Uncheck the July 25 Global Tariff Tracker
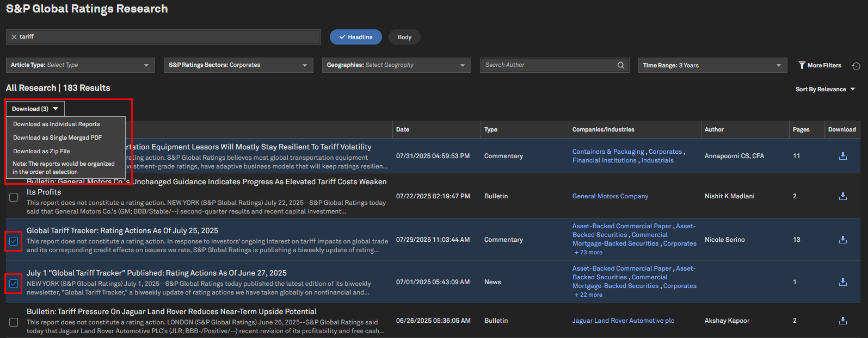Image resolution: width=868 pixels, height=338 pixels. point(14,241)
